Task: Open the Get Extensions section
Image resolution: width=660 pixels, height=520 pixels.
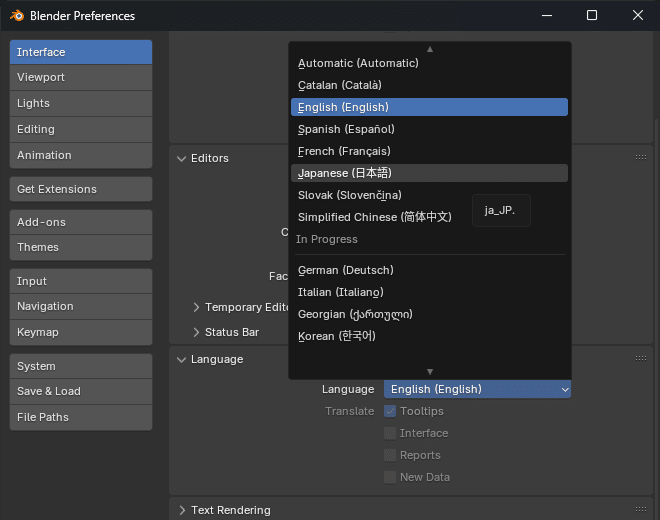Action: point(81,189)
